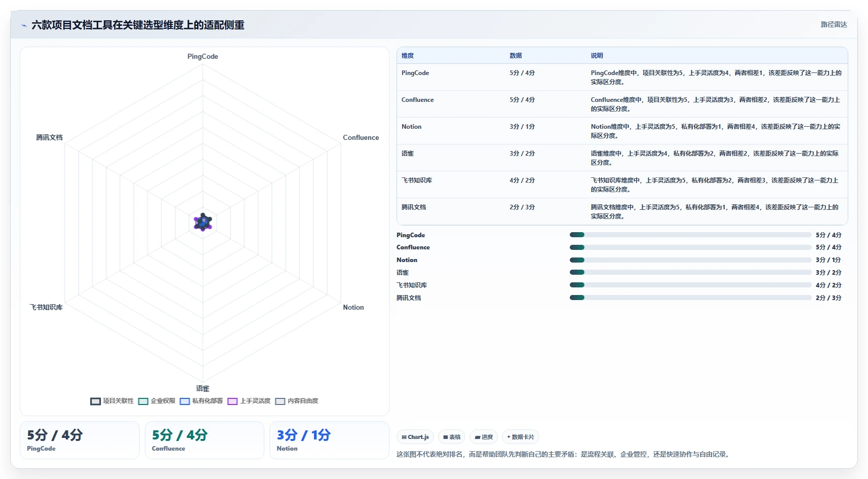Click the 5分 / 4分 value ending the Confluence progress row
The width and height of the screenshot is (868, 479).
click(828, 247)
